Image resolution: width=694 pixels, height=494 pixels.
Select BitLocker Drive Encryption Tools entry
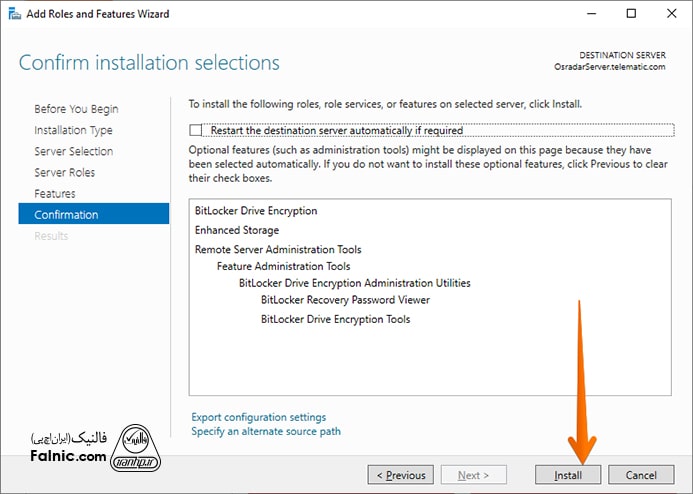pos(335,320)
